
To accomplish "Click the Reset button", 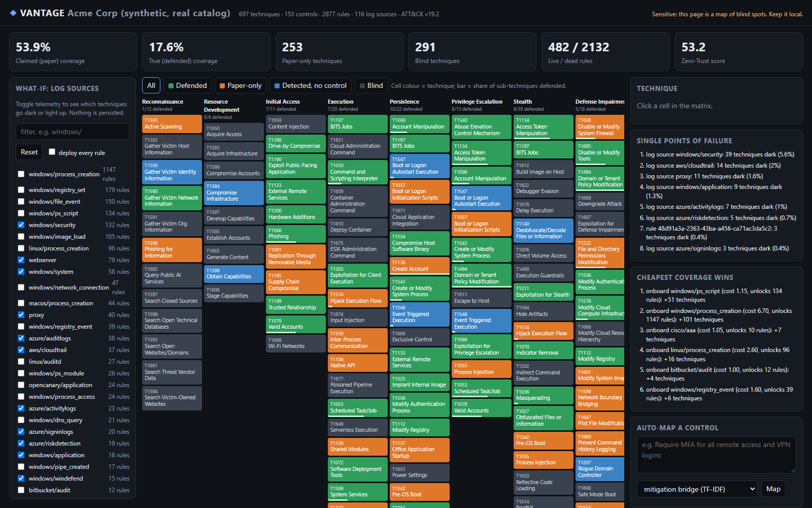I will pyautogui.click(x=29, y=152).
